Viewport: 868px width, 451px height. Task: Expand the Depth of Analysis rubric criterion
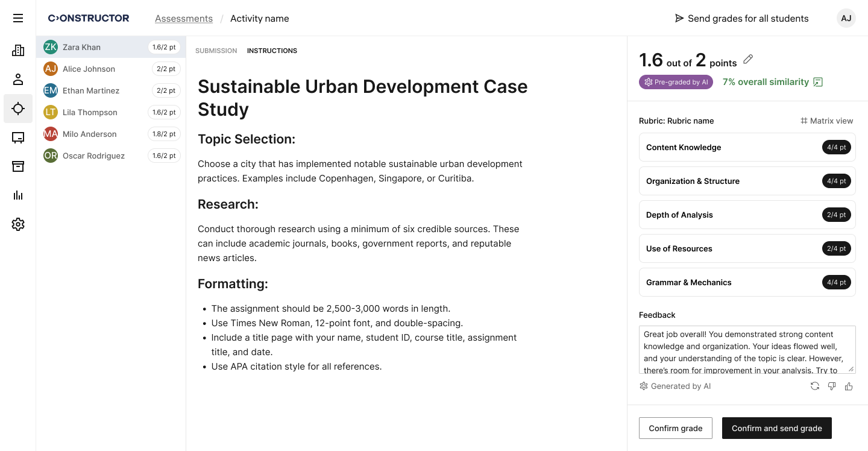(x=747, y=215)
